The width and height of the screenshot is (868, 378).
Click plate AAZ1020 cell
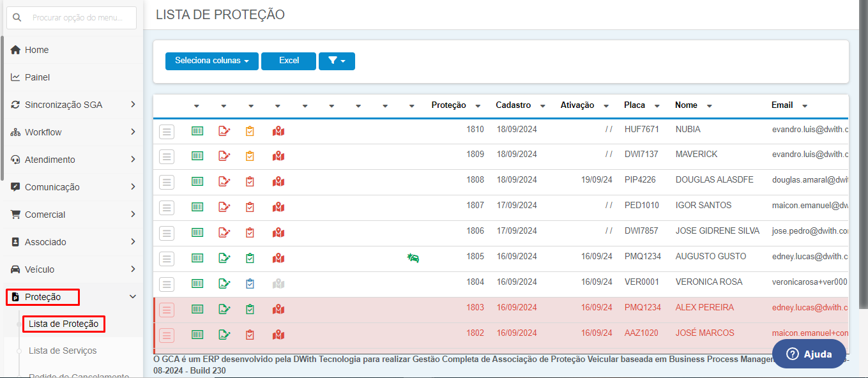coord(641,333)
